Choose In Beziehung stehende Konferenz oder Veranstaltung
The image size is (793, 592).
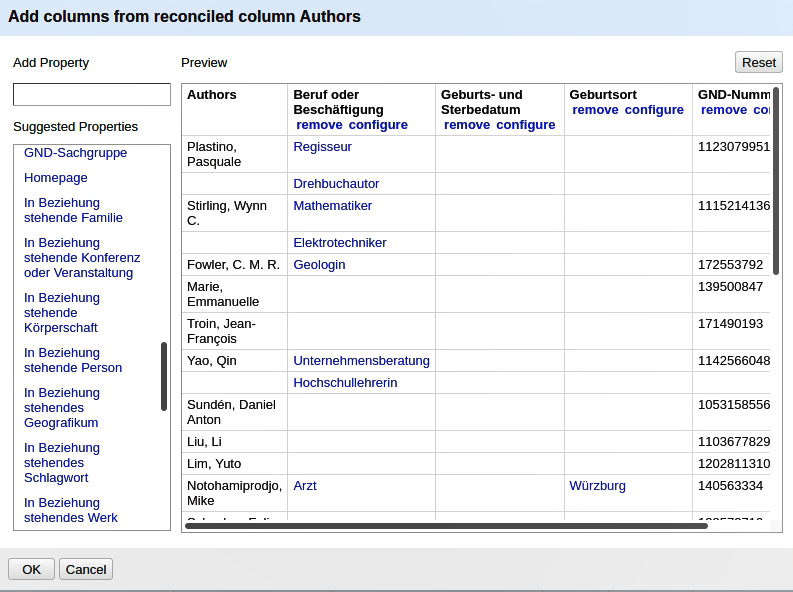82,258
